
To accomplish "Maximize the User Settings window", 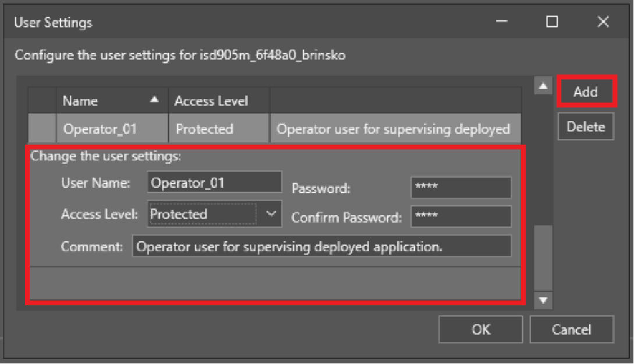I will [x=552, y=22].
